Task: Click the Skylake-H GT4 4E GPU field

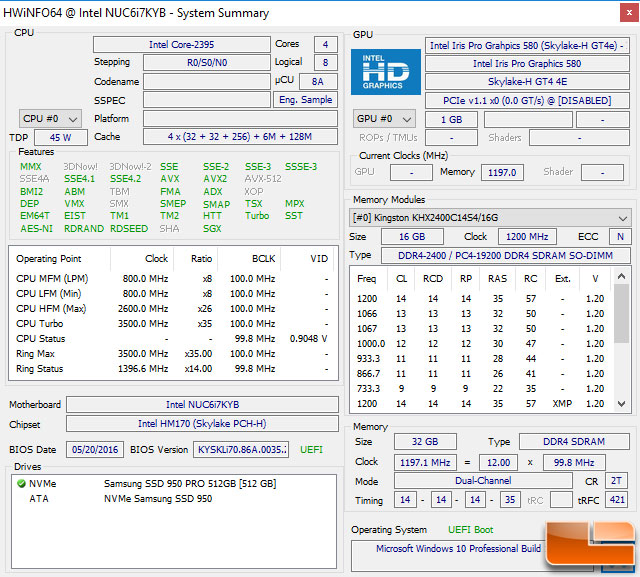Action: [527, 82]
